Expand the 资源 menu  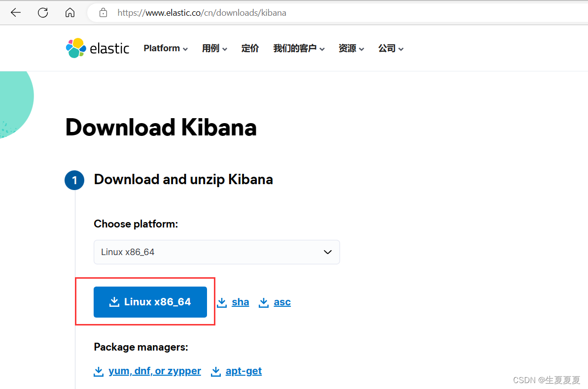(351, 48)
